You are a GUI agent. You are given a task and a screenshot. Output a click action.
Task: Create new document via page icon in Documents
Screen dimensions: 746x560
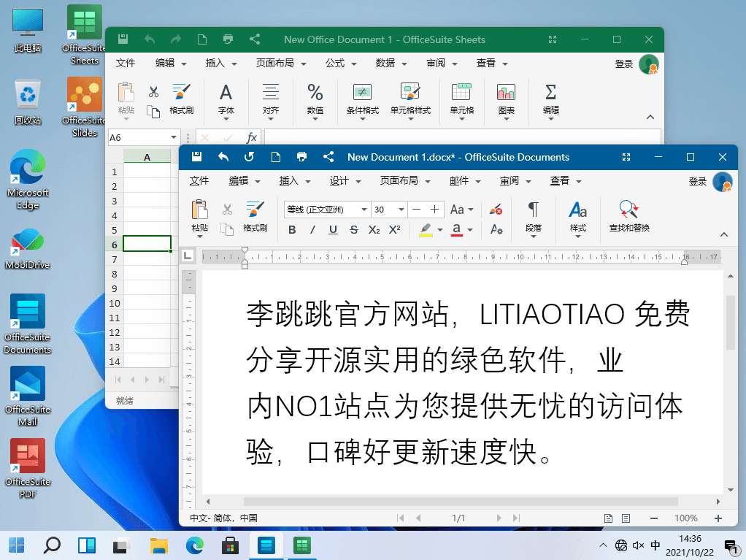275,157
